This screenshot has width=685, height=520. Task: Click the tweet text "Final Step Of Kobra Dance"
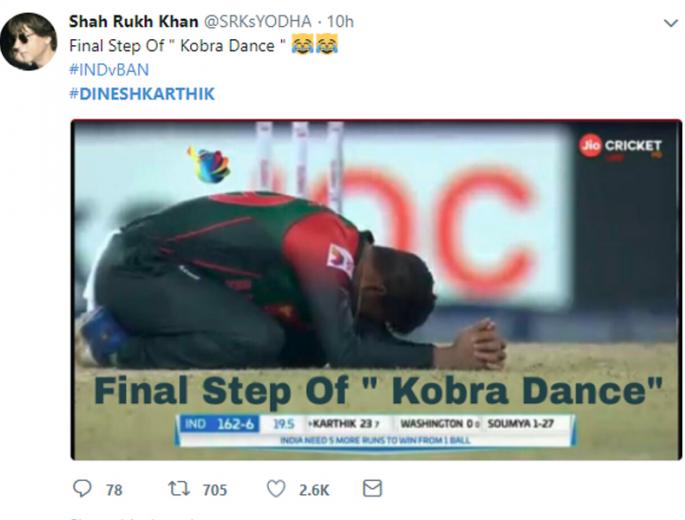[x=178, y=45]
